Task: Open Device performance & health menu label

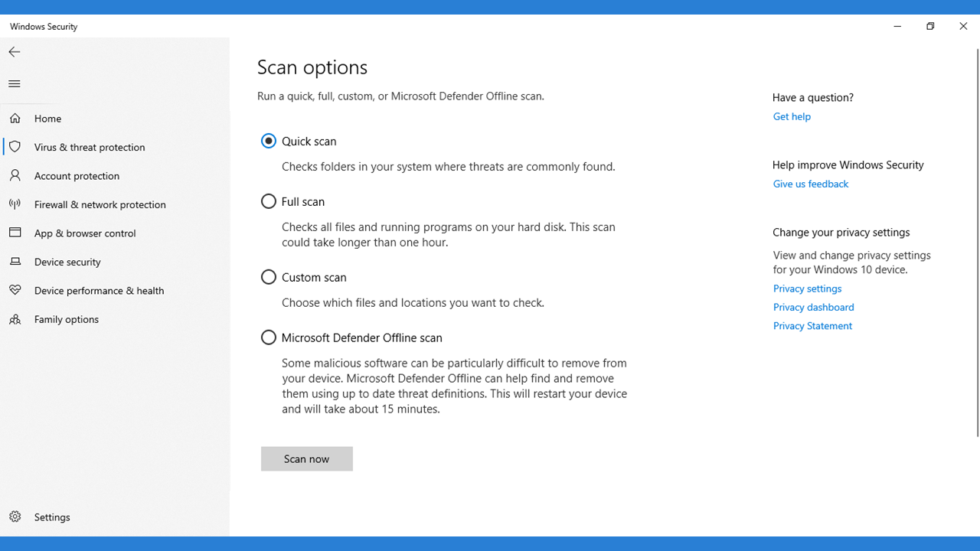Action: tap(99, 290)
